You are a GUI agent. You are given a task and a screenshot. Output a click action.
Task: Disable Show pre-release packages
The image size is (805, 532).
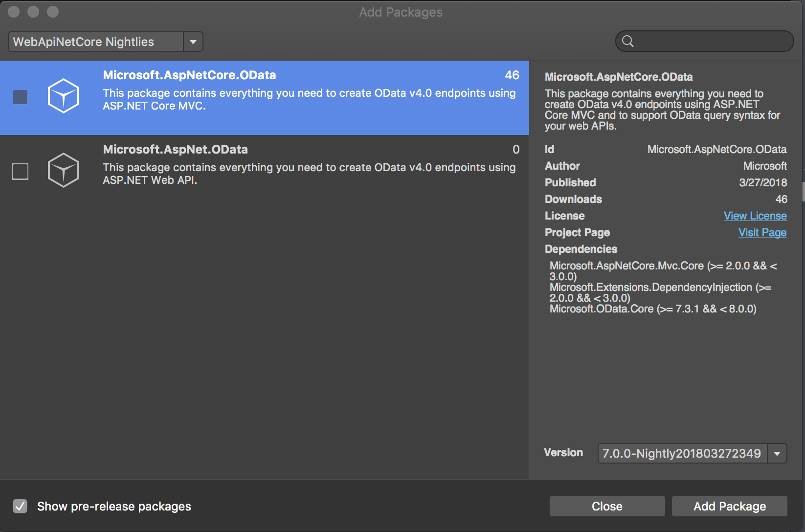[x=20, y=506]
